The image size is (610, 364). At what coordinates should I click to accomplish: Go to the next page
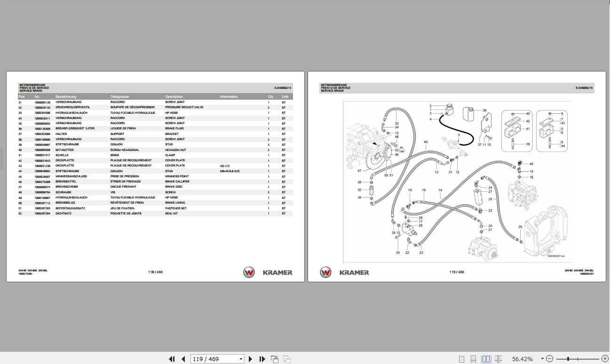point(251,359)
